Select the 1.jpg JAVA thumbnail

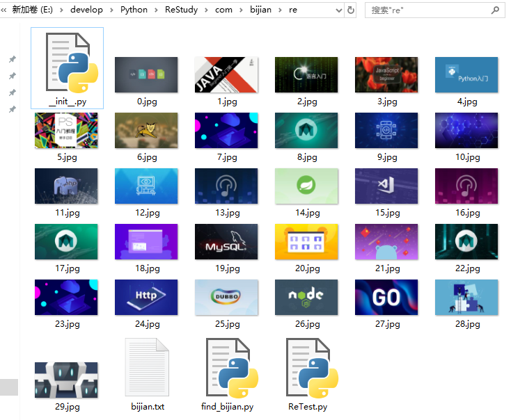(x=226, y=75)
